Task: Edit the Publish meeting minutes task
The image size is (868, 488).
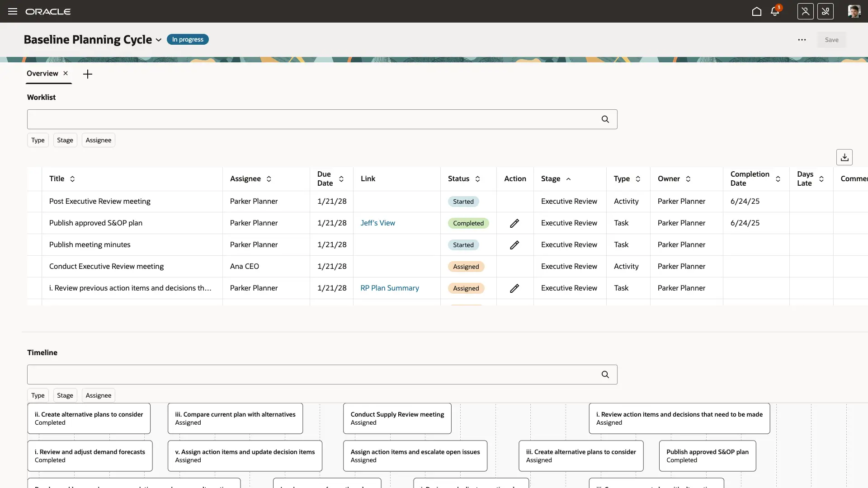Action: (x=514, y=245)
